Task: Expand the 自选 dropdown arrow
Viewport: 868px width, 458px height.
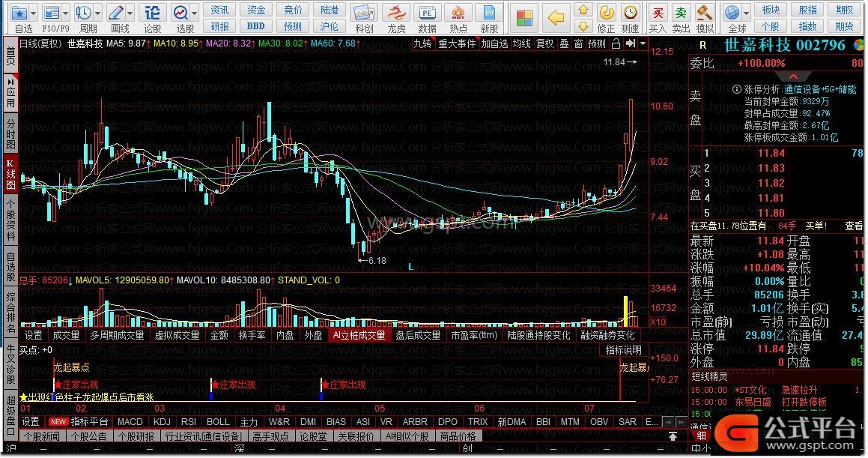Action: point(33,13)
